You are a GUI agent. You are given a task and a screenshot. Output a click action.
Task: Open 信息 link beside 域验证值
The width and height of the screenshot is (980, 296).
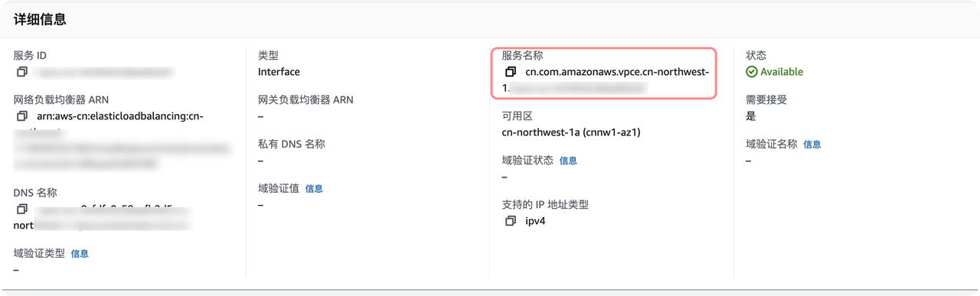click(x=314, y=188)
